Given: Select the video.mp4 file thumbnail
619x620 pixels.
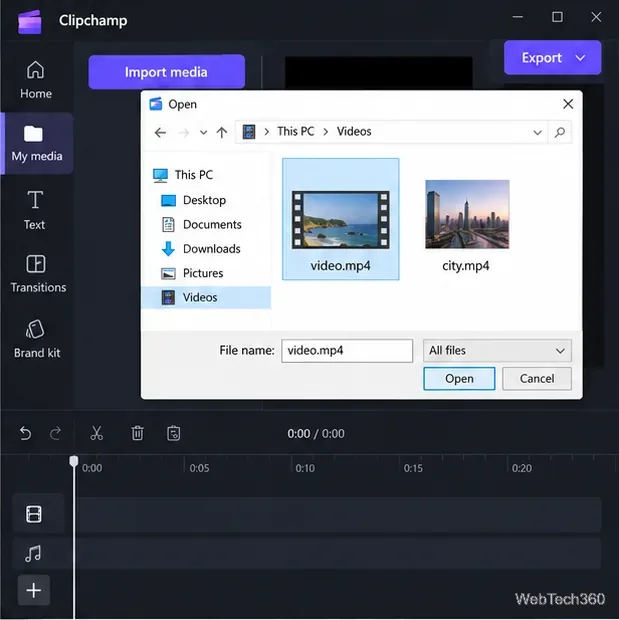Looking at the screenshot, I should (341, 219).
